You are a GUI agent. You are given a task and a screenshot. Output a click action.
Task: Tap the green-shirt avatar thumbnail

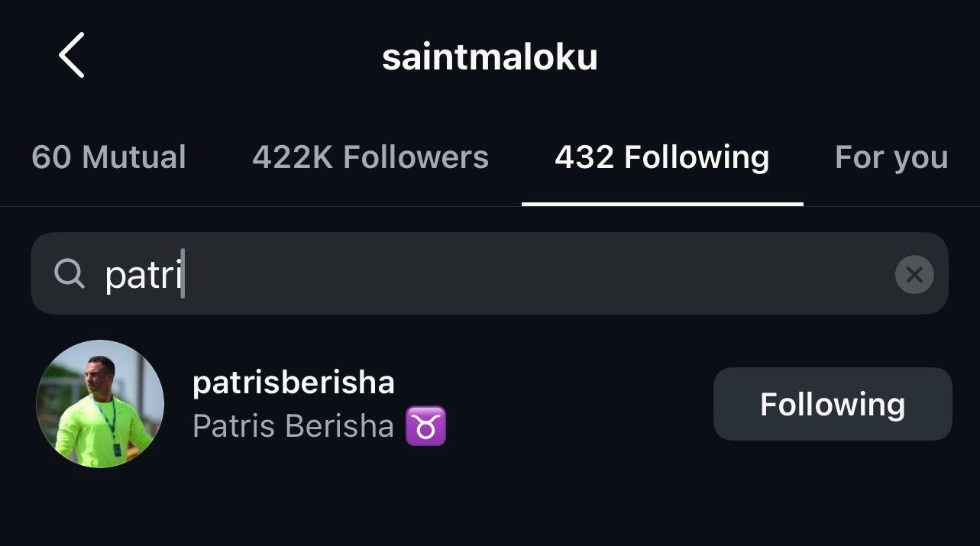pos(100,404)
